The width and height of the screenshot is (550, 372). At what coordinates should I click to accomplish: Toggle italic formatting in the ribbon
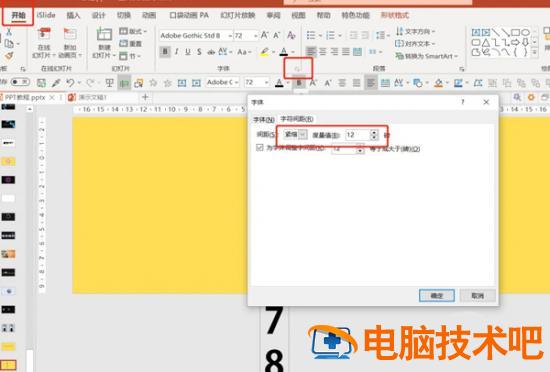point(176,52)
